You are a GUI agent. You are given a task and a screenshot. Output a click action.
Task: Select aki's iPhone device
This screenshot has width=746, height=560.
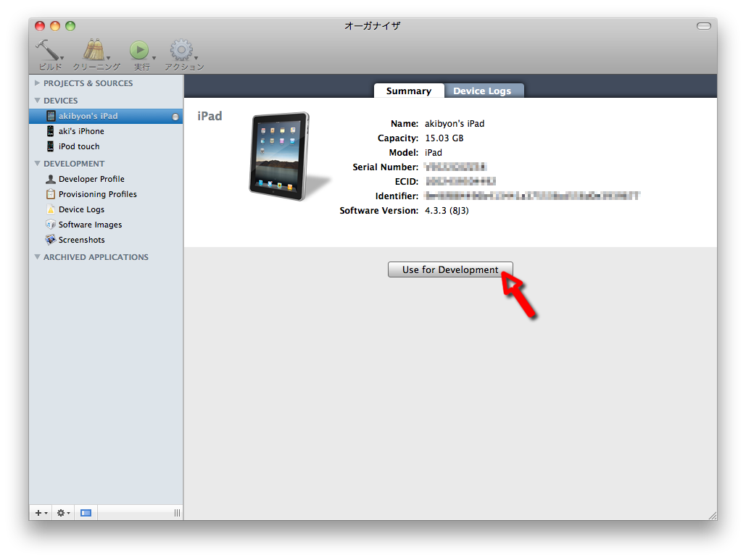pyautogui.click(x=81, y=131)
